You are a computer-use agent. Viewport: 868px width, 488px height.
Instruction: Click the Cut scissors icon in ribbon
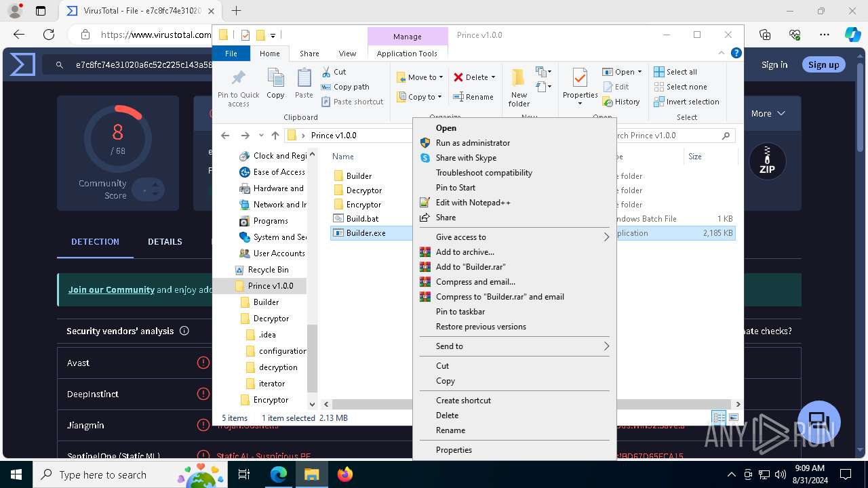[x=326, y=72]
